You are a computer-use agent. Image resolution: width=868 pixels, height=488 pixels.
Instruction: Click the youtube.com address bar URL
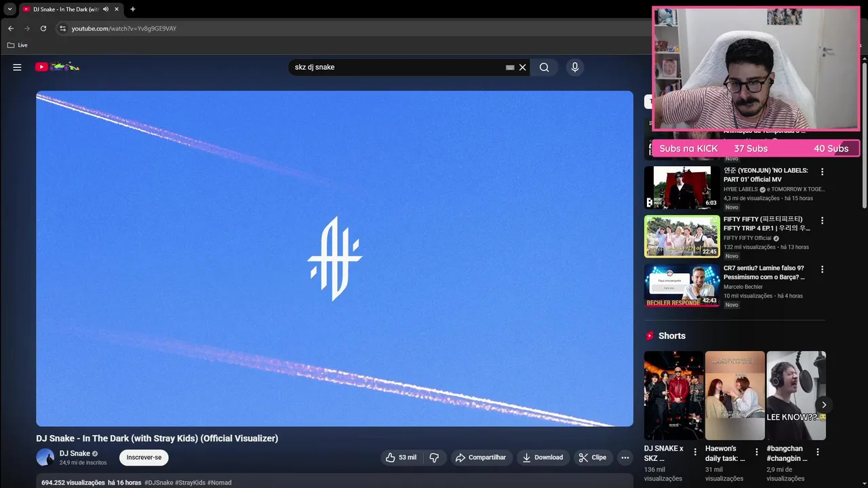[x=124, y=28]
